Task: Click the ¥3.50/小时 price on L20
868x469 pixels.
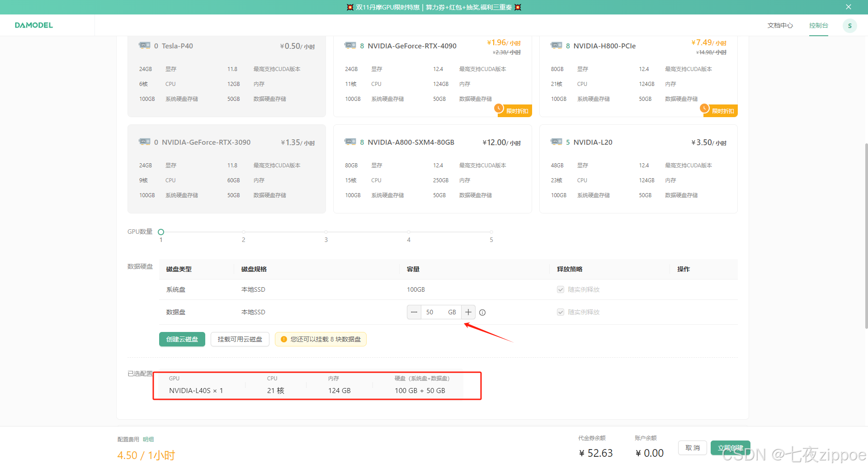Action: pyautogui.click(x=708, y=142)
